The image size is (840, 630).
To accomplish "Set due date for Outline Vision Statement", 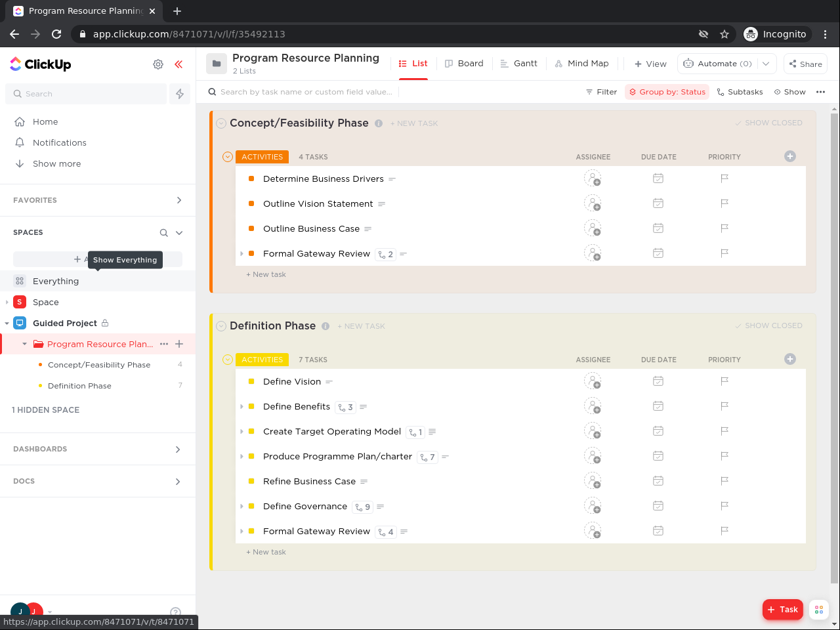I will tap(658, 203).
